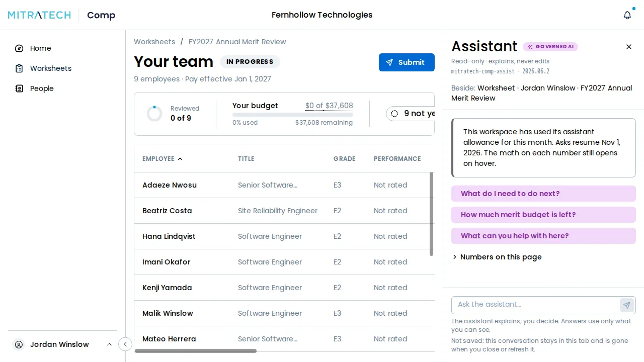Click the Worksheets breadcrumb link
Viewport: 644px width, 362px height.
(154, 42)
